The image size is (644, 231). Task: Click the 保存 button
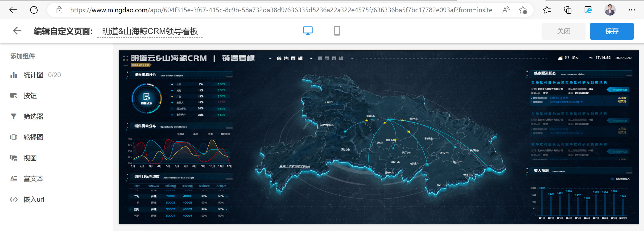(x=612, y=31)
